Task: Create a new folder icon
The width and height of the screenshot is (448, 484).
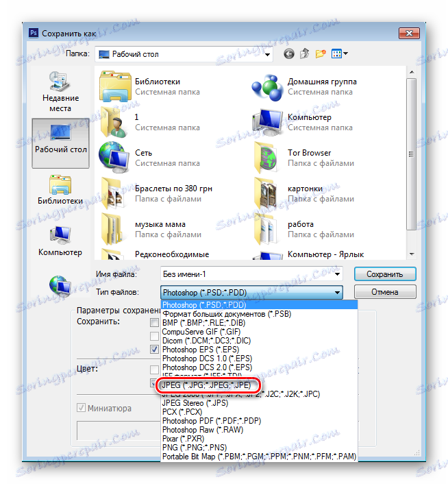Action: tap(321, 53)
